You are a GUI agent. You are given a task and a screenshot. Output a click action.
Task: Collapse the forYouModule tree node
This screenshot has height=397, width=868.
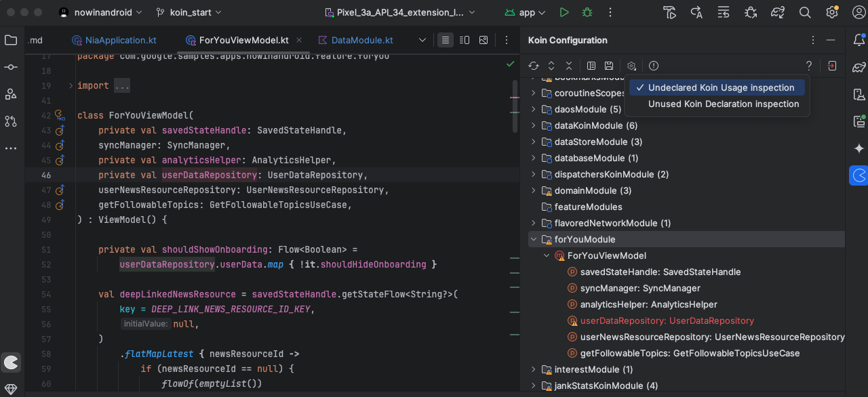534,239
